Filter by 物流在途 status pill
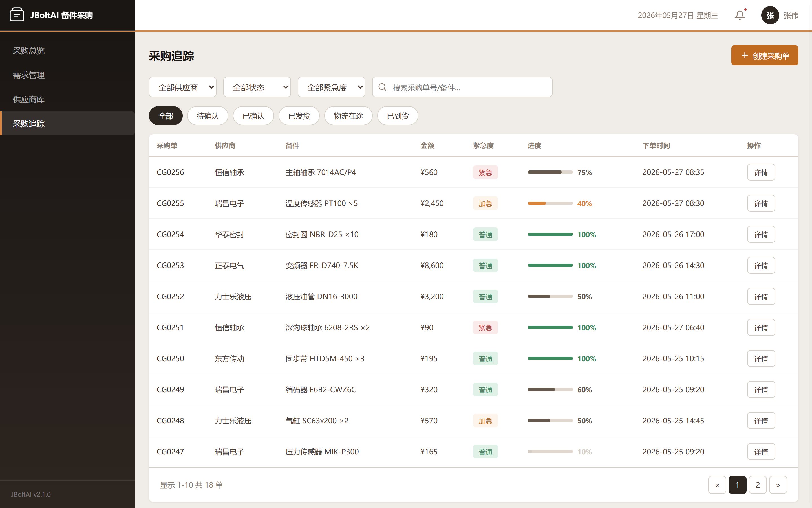Viewport: 812px width, 508px height. [348, 116]
